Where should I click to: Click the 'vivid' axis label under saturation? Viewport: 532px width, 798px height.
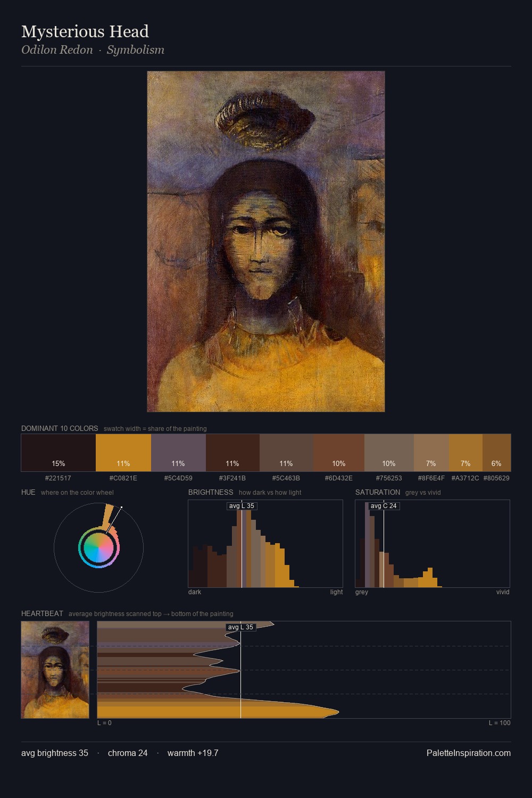(x=503, y=592)
